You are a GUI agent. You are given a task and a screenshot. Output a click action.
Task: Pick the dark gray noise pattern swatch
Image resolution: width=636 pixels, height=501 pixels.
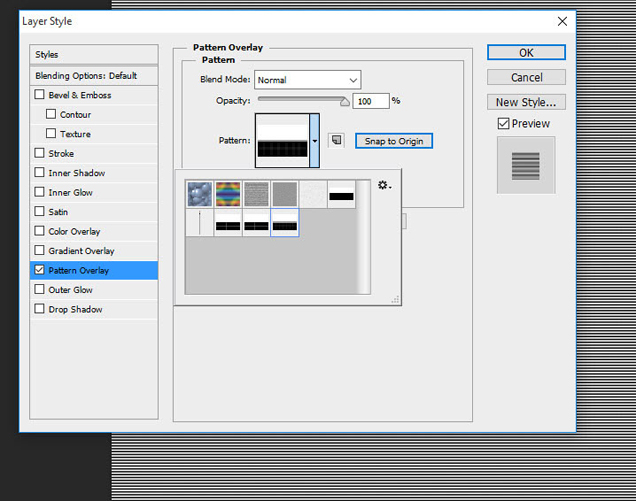(x=285, y=194)
